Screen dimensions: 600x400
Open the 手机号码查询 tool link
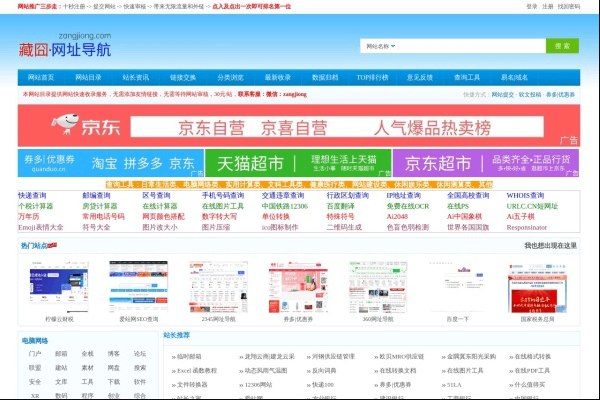tap(223, 196)
